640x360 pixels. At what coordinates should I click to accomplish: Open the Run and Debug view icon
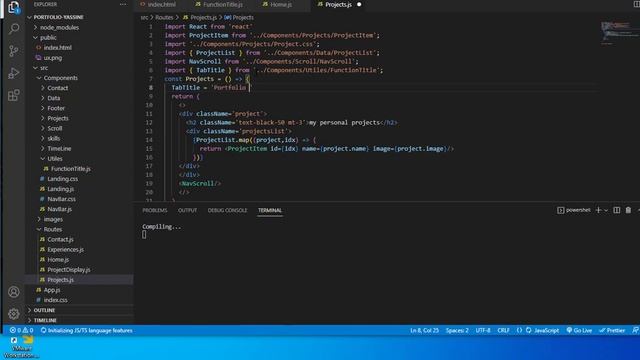(x=13, y=73)
